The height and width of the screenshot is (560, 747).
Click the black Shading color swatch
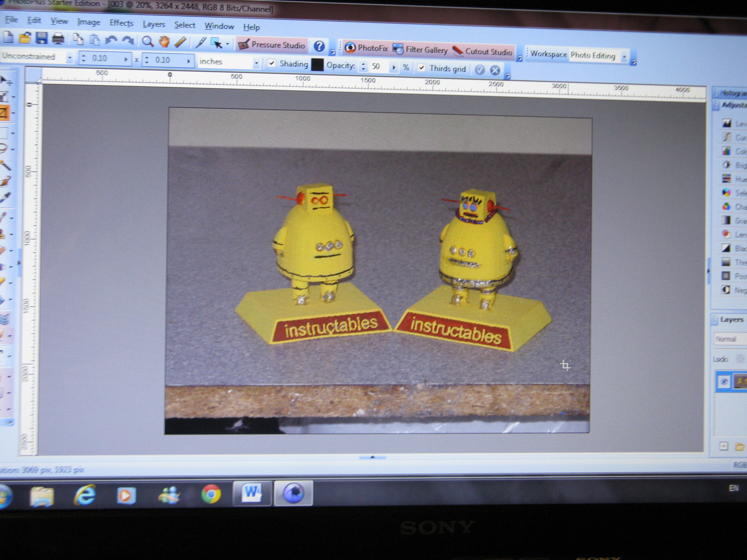pos(317,65)
